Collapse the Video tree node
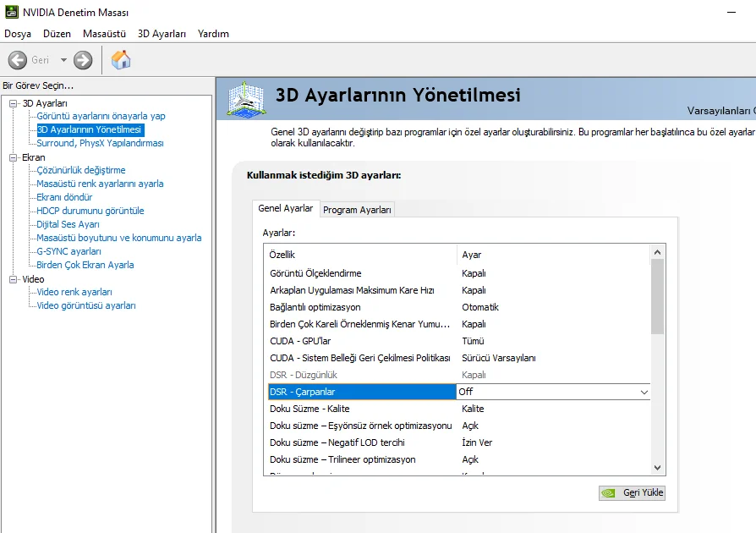Viewport: 756px width, 533px height. 14,279
